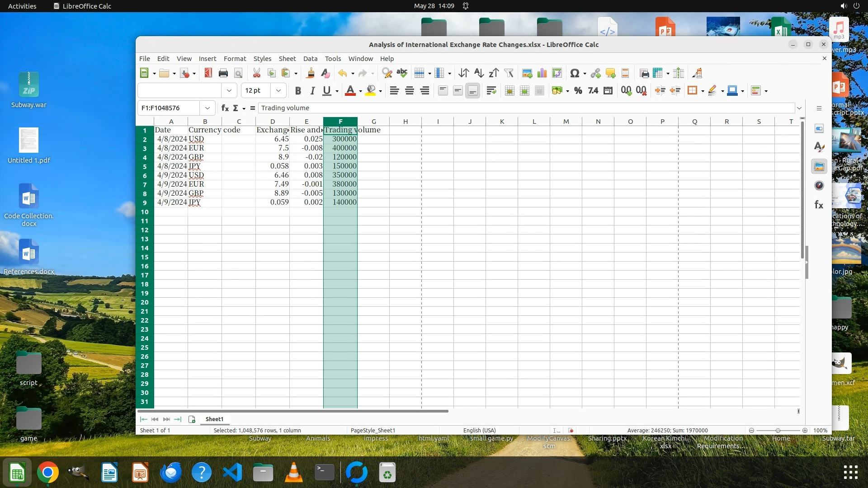Click the formula input line
The height and width of the screenshot is (488, 868).
[524, 108]
